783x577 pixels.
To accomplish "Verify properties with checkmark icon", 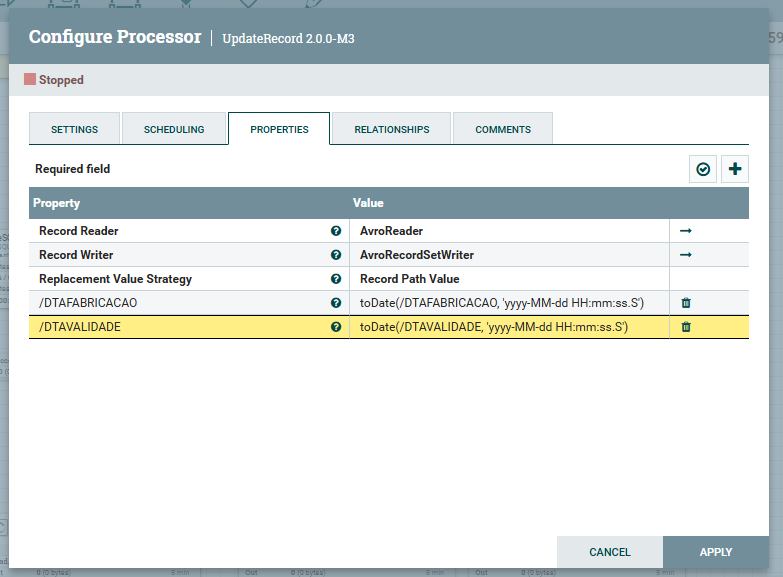I will [x=703, y=169].
